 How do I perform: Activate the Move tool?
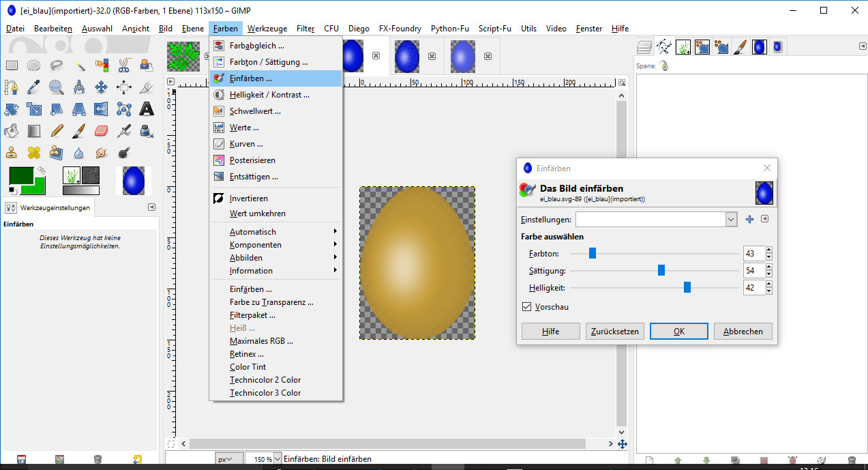point(102,87)
